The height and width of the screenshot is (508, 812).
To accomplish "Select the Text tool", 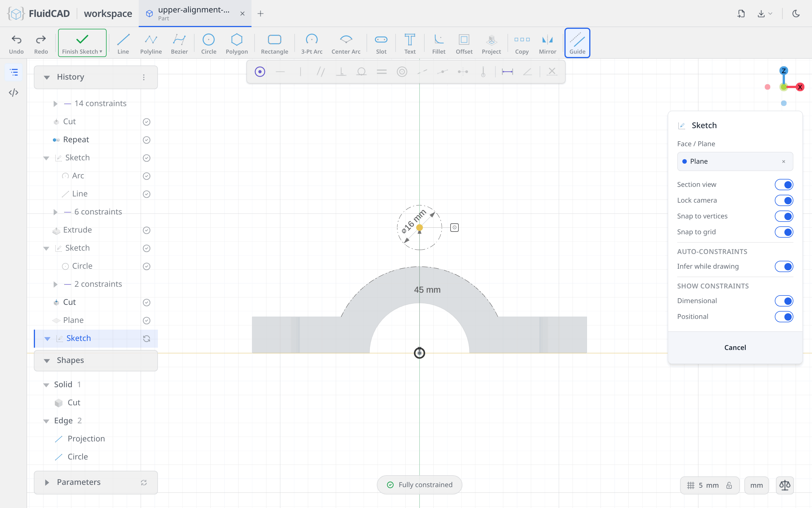I will tap(410, 43).
